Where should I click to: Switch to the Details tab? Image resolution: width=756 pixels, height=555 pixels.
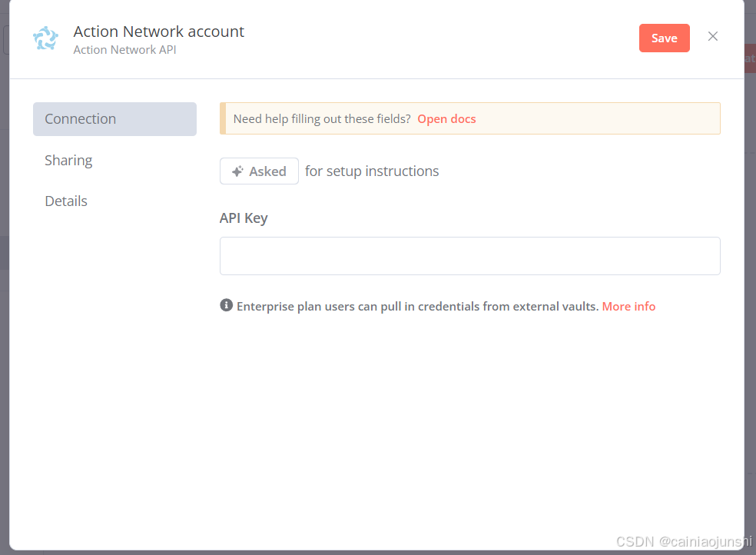click(x=66, y=201)
